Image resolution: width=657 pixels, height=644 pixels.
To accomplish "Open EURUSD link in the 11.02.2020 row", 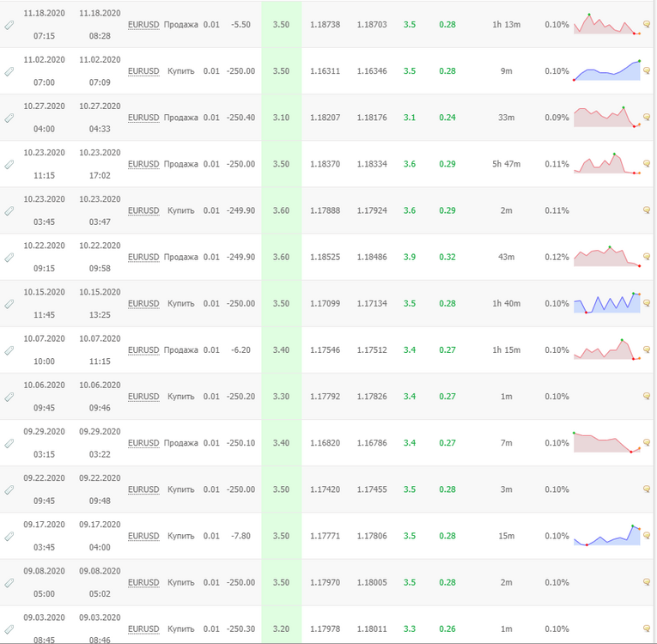I will pyautogui.click(x=143, y=71).
